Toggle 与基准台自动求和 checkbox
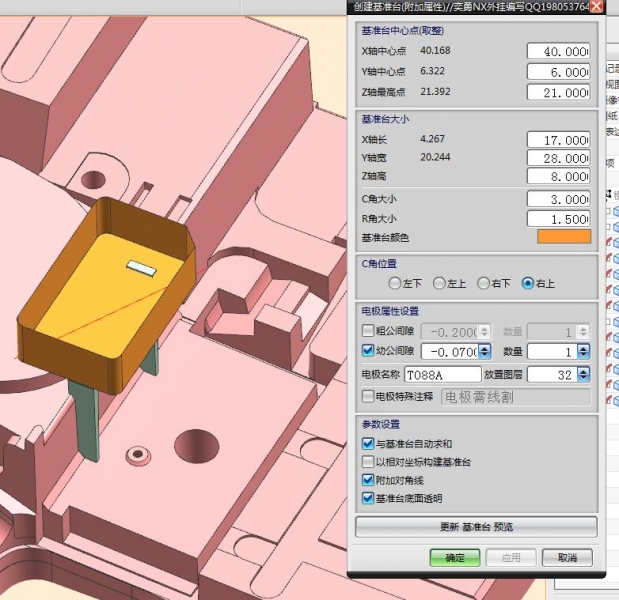Image resolution: width=619 pixels, height=600 pixels. (368, 444)
